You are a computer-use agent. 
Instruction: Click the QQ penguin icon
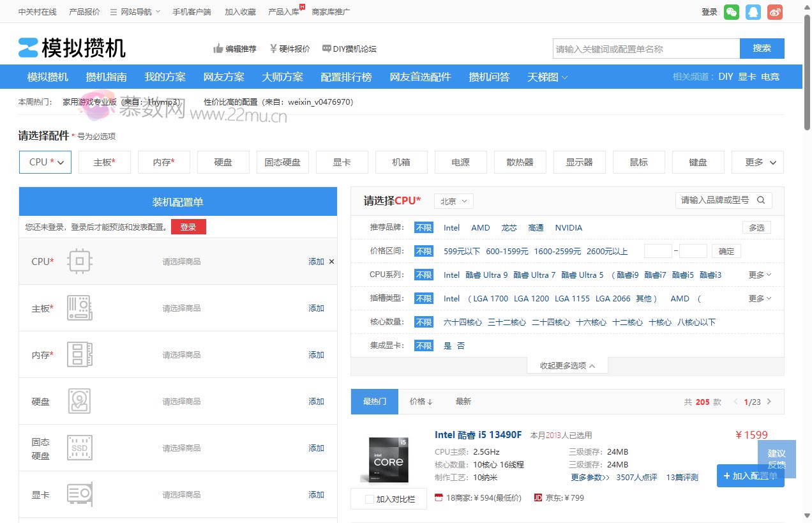click(753, 12)
